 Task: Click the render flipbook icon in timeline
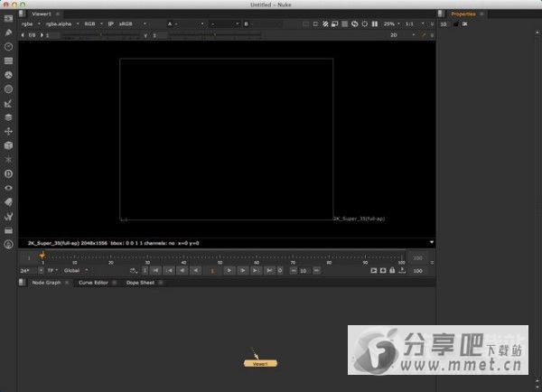point(374,270)
